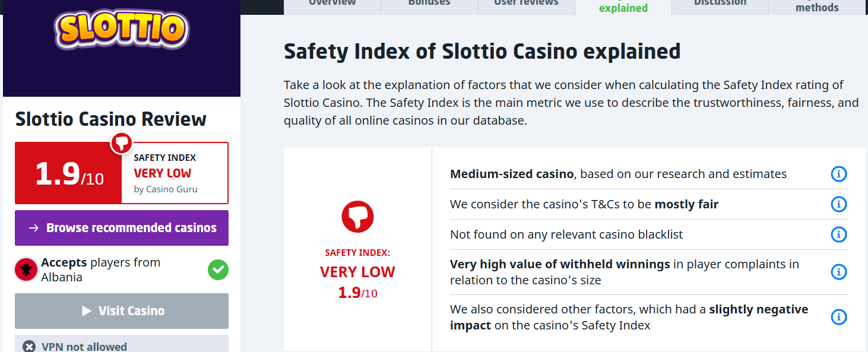Open info for Medium-sized casino factor

838,174
